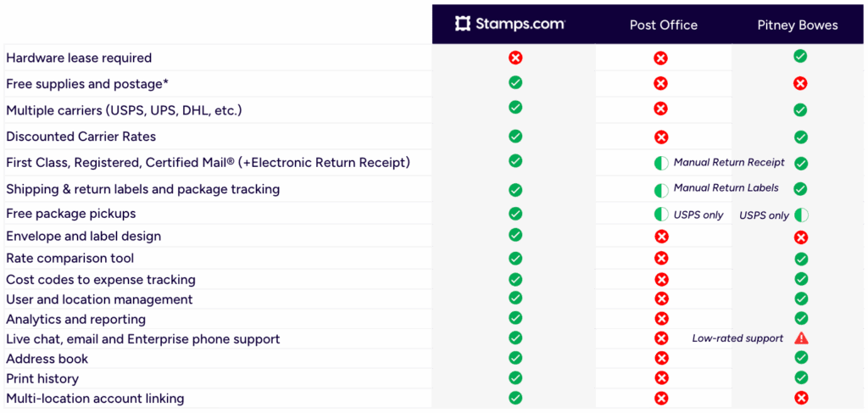Click the Post Office column header
The width and height of the screenshot is (868, 413).
tap(663, 25)
